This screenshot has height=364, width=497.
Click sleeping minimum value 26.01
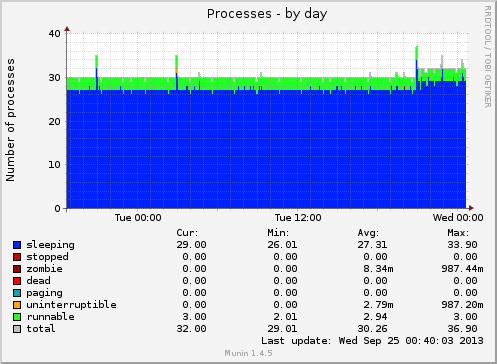tap(282, 245)
